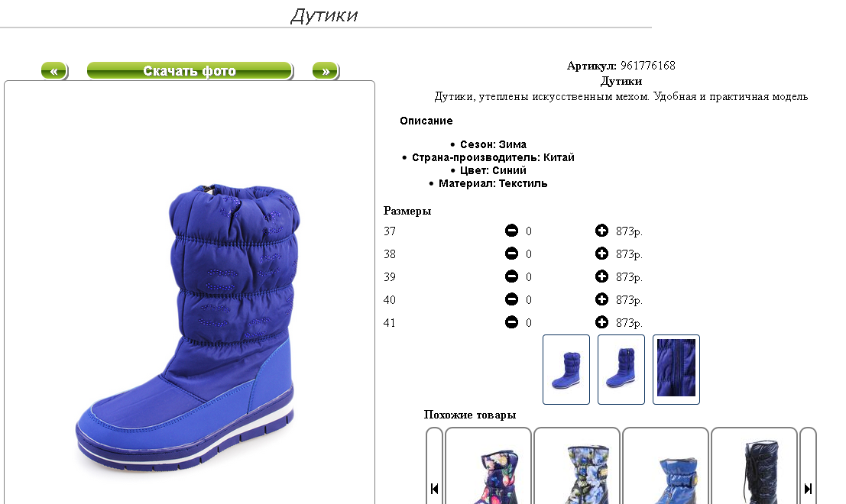Viewport: 846px width, 504px height.
Task: Open the shiny blue boot similar product
Action: 665,467
